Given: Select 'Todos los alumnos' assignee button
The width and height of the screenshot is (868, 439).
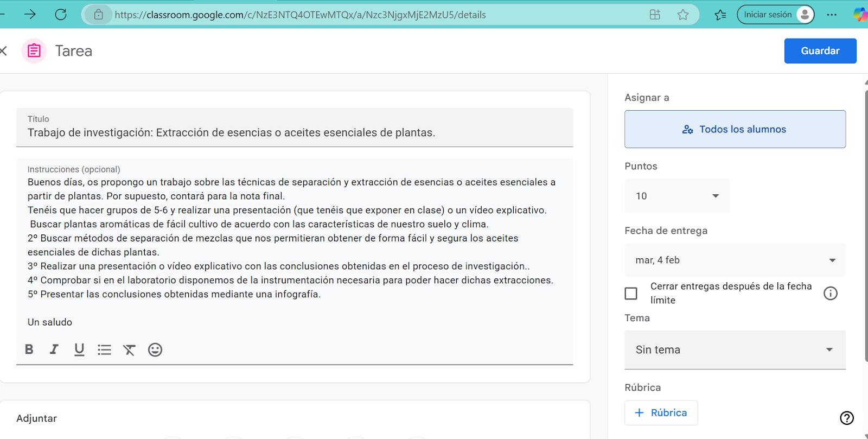Looking at the screenshot, I should (x=735, y=129).
